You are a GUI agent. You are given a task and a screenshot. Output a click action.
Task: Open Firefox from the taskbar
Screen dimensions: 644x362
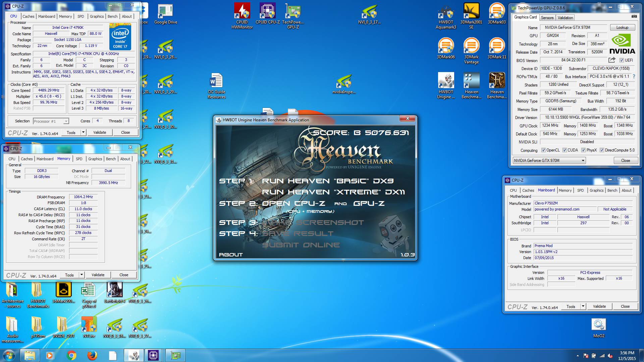92,355
